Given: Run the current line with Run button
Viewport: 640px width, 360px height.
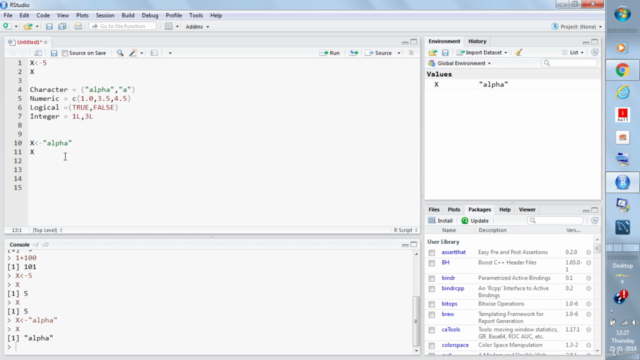Looking at the screenshot, I should pos(330,53).
